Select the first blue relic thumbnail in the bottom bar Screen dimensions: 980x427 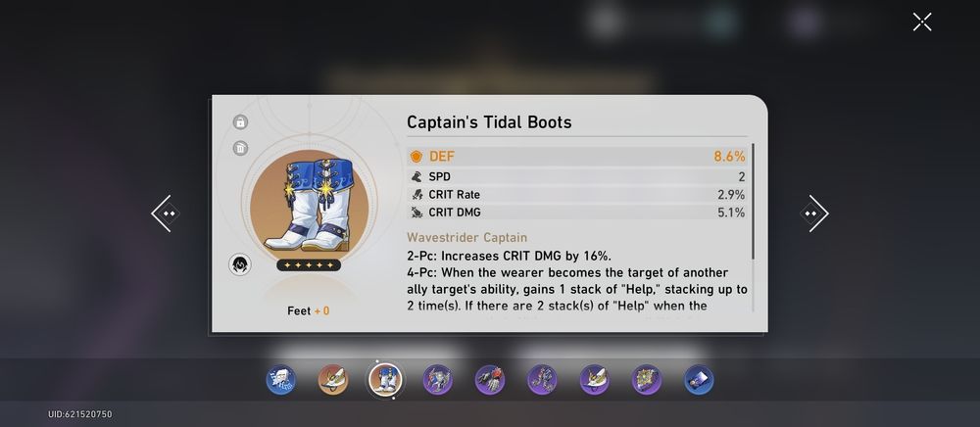(x=280, y=380)
